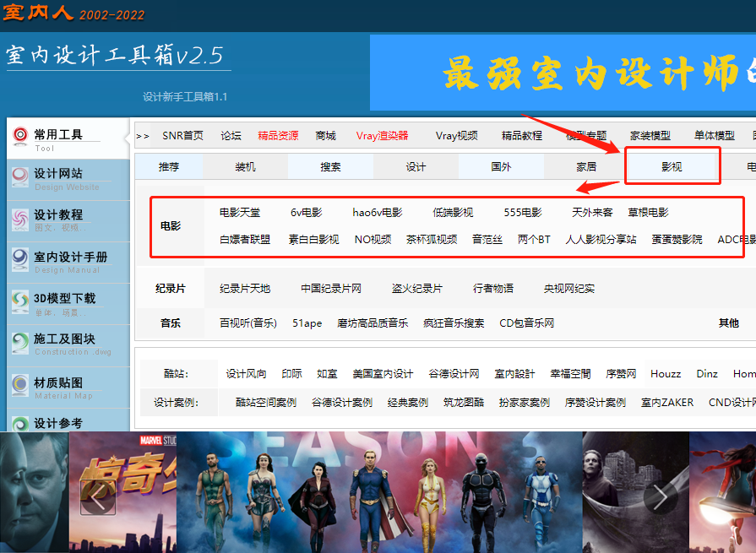Open the 两个BT link
Screen dimensions: 756x553
pos(534,240)
